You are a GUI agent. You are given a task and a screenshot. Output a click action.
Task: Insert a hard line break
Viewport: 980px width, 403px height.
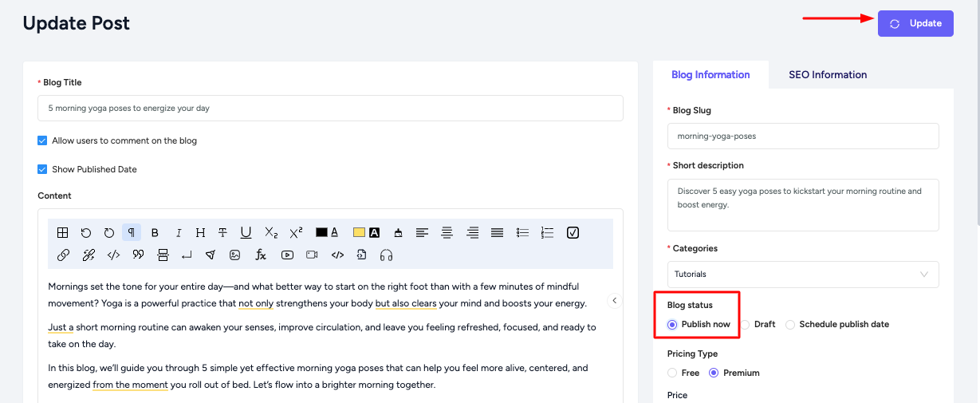187,255
